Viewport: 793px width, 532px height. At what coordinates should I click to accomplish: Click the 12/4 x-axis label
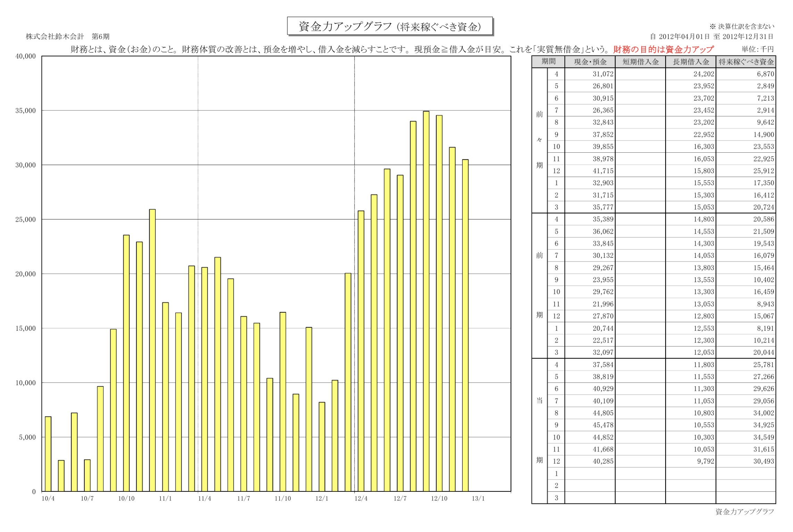tap(361, 498)
